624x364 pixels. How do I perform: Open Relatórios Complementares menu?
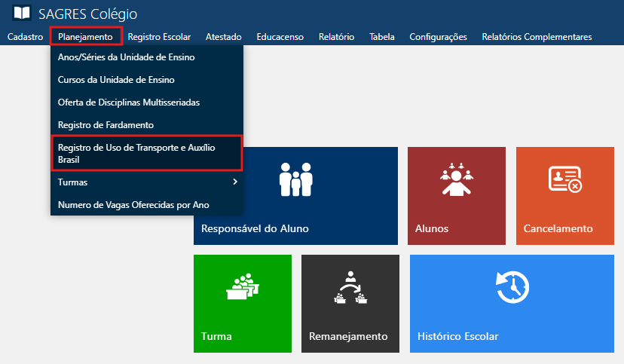click(x=536, y=37)
